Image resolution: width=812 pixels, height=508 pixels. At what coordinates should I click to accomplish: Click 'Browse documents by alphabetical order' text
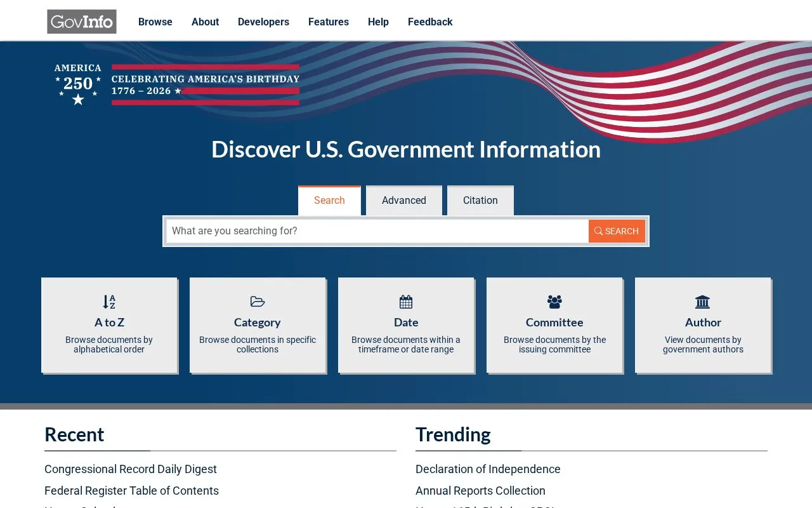(x=109, y=345)
